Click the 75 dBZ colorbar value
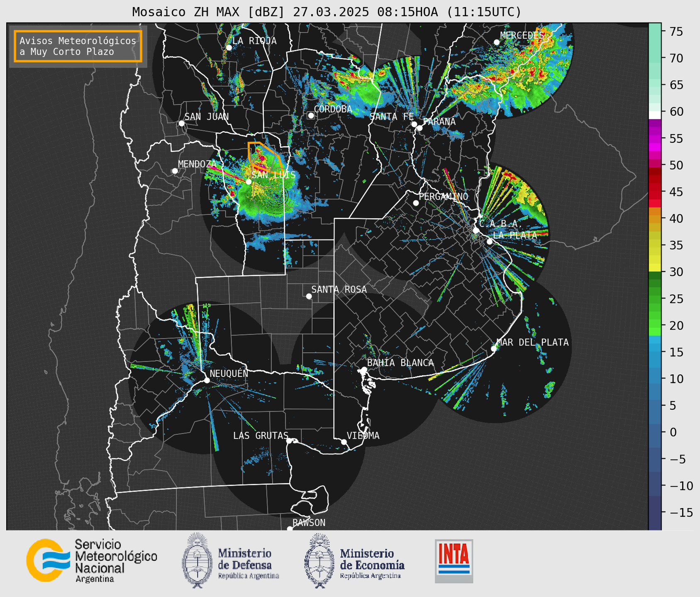The width and height of the screenshot is (700, 597). pos(676,31)
